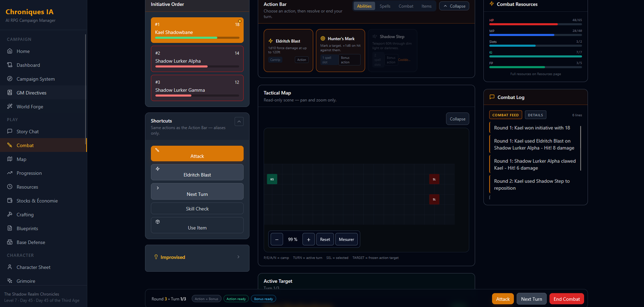Click the Next Turn shortcut button
The height and width of the screenshot is (307, 644).
pos(197,191)
